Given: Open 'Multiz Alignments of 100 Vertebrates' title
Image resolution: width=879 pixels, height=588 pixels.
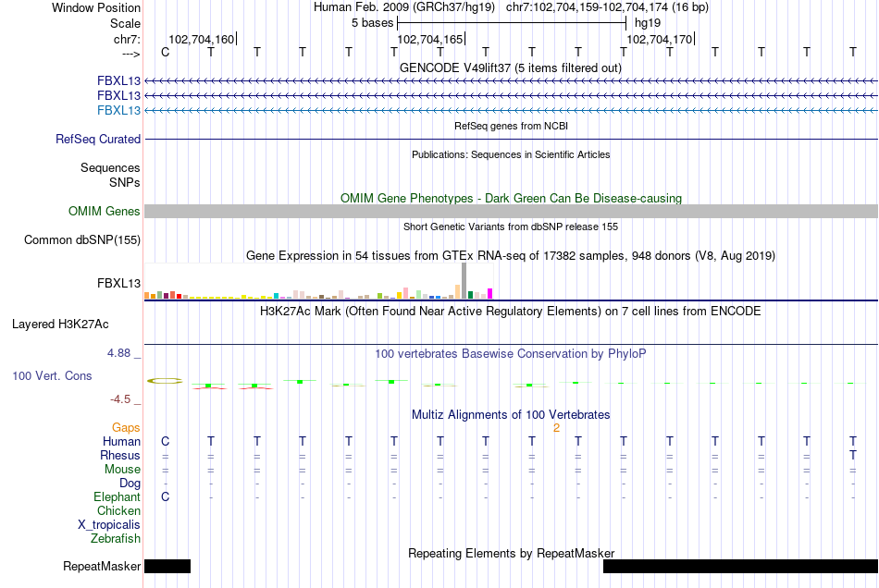Looking at the screenshot, I should tap(511, 415).
